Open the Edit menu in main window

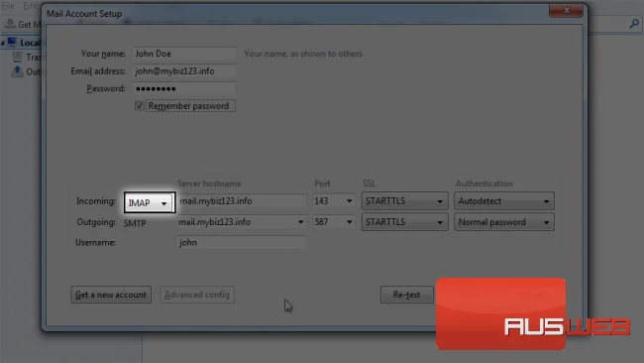[x=30, y=6]
